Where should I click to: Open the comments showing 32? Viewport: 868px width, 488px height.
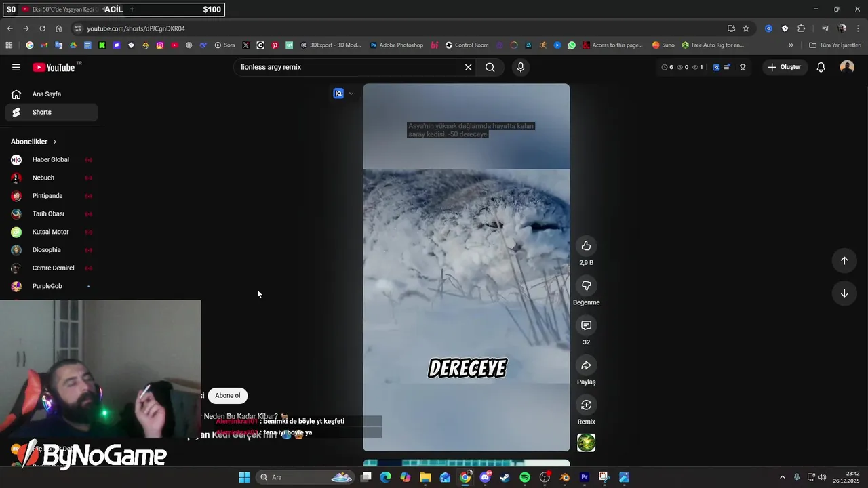click(x=586, y=325)
